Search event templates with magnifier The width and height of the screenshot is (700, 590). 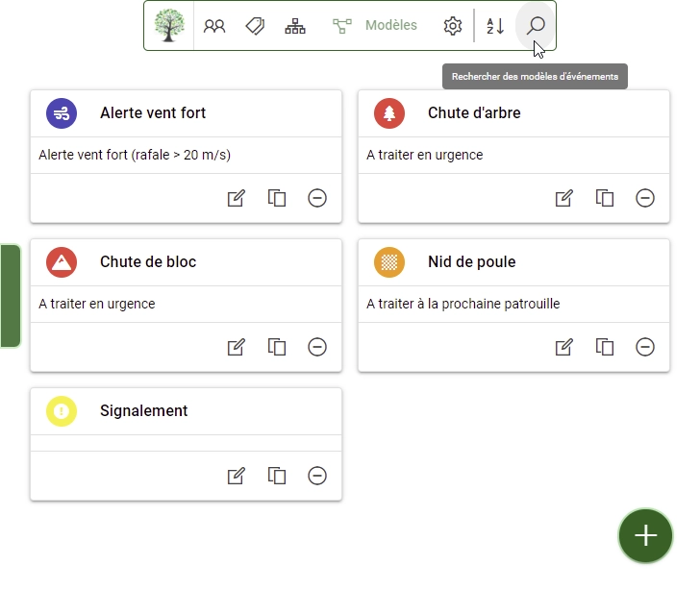coord(536,26)
